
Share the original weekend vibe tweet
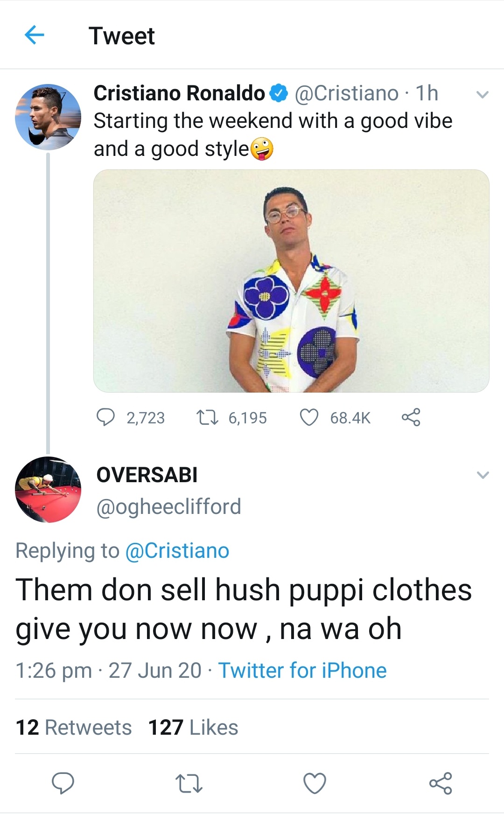click(x=411, y=417)
